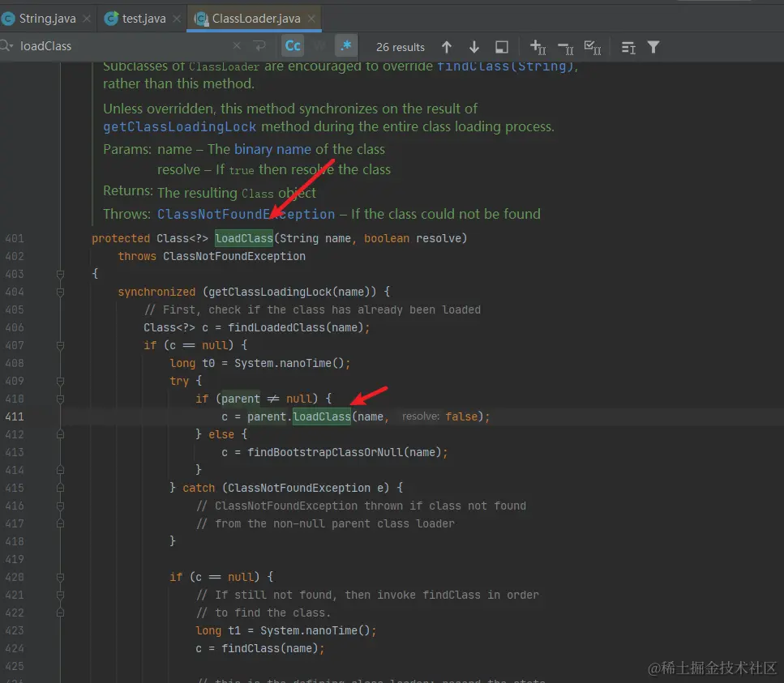Switch to the String.java tab

[x=46, y=18]
